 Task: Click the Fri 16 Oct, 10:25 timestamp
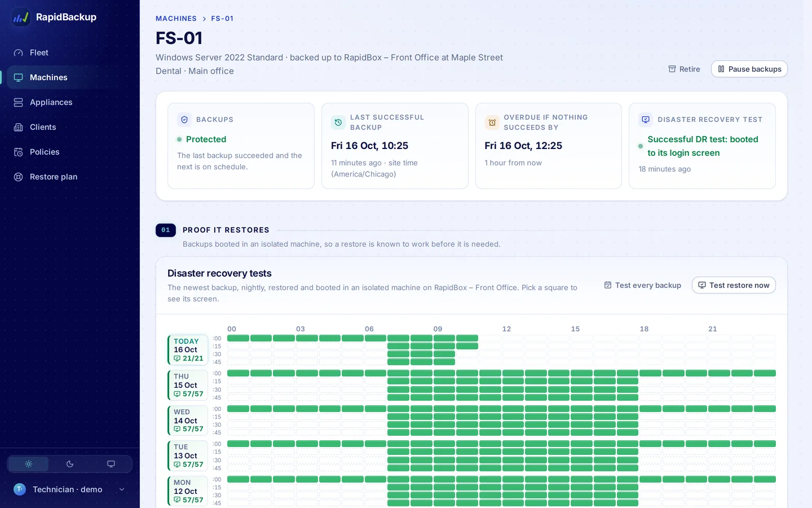coord(369,146)
